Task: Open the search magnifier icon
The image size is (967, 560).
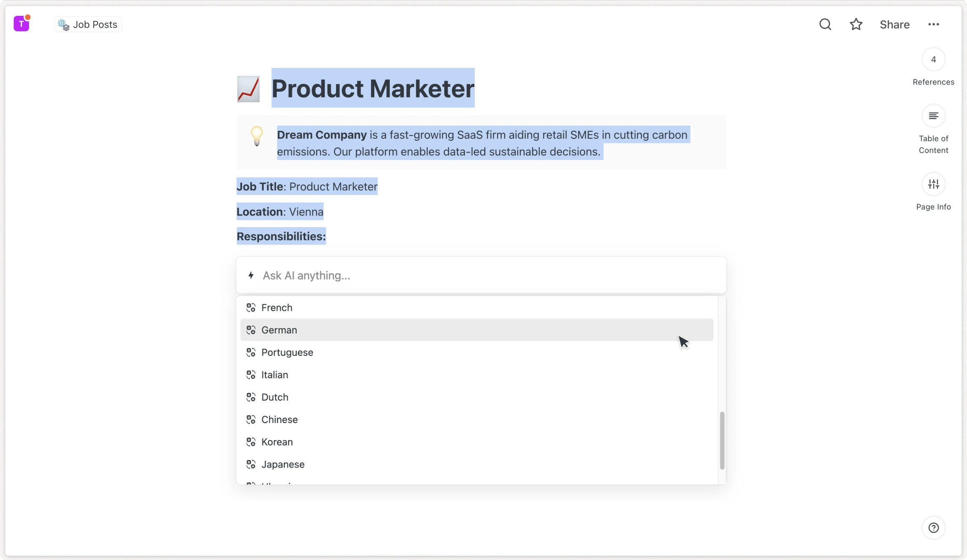Action: pyautogui.click(x=825, y=25)
